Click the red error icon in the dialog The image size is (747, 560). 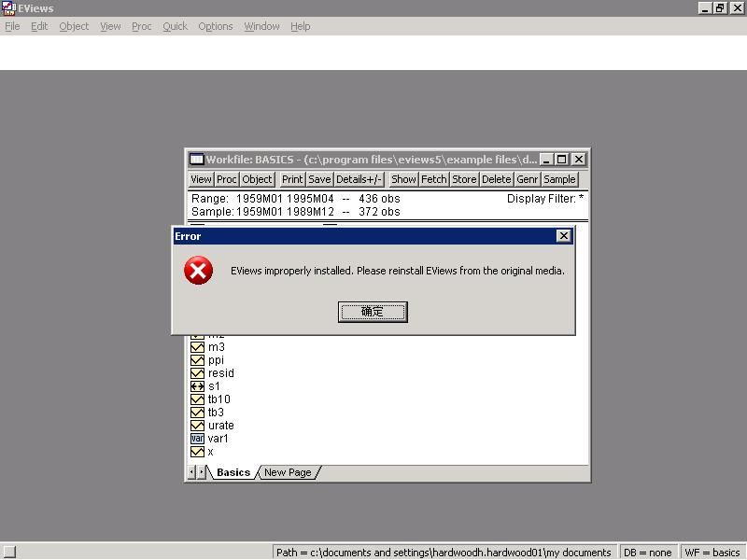coord(198,271)
